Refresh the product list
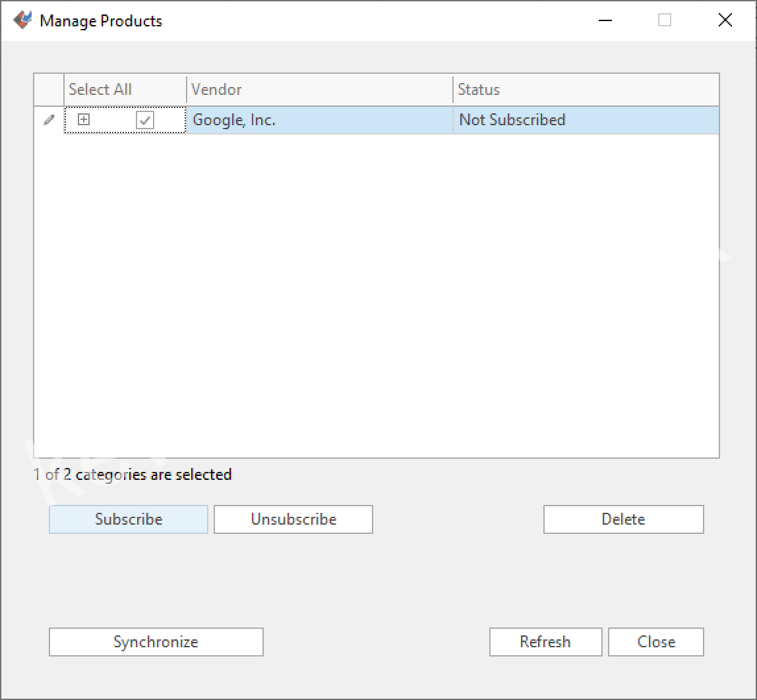Viewport: 757px width, 700px height. (x=545, y=642)
